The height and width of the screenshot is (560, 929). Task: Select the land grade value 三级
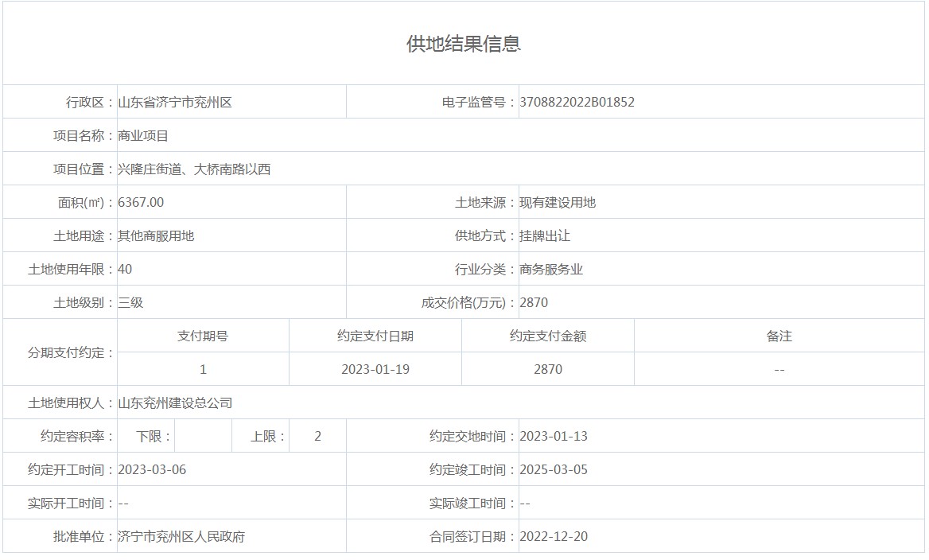(x=130, y=302)
